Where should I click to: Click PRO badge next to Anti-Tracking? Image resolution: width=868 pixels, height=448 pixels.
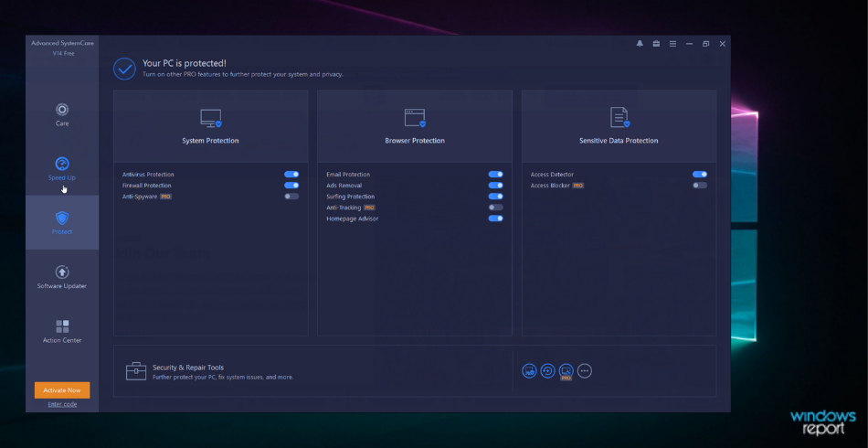[369, 208]
